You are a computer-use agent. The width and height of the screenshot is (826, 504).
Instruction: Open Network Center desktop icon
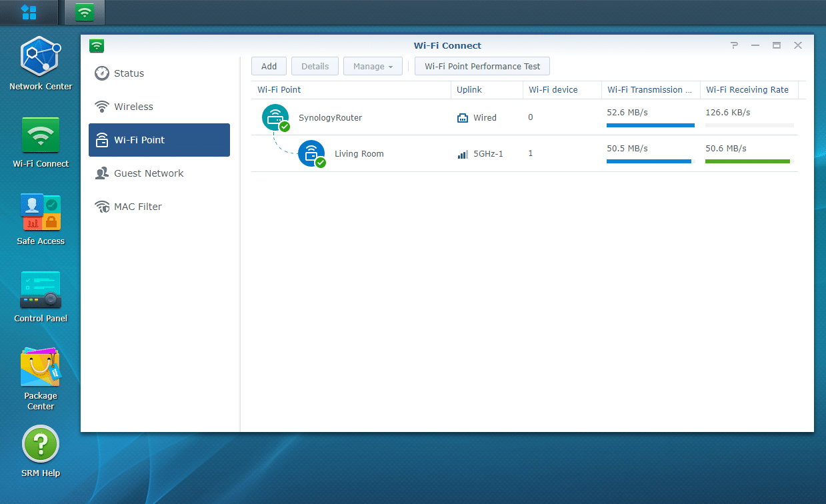pos(40,57)
